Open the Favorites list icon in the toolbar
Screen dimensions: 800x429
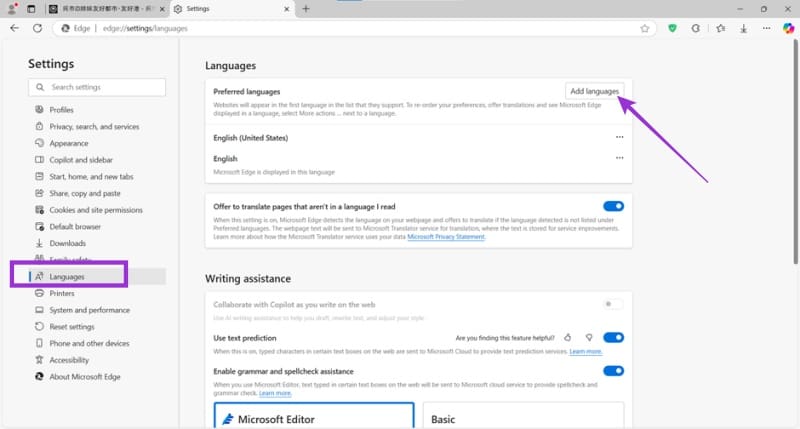(x=720, y=29)
